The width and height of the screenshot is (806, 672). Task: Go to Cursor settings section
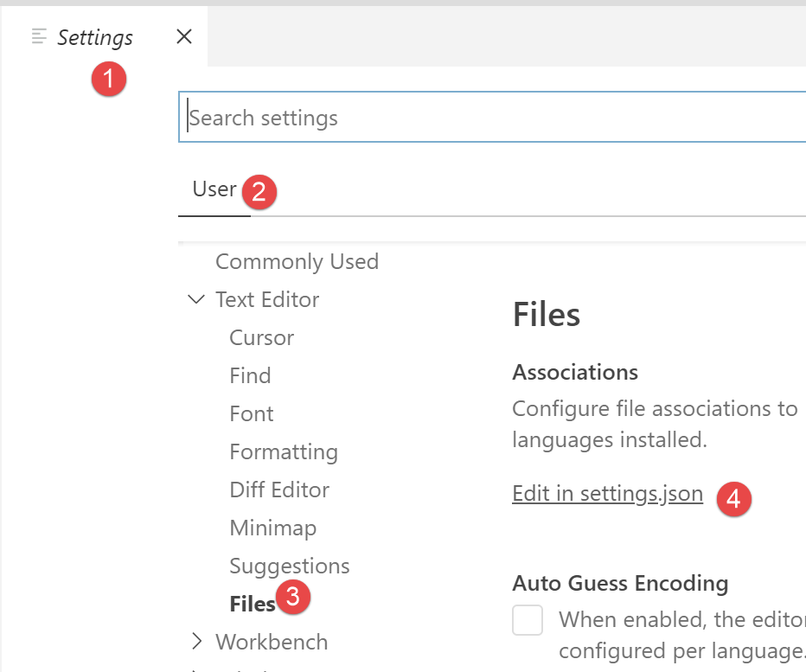[261, 337]
